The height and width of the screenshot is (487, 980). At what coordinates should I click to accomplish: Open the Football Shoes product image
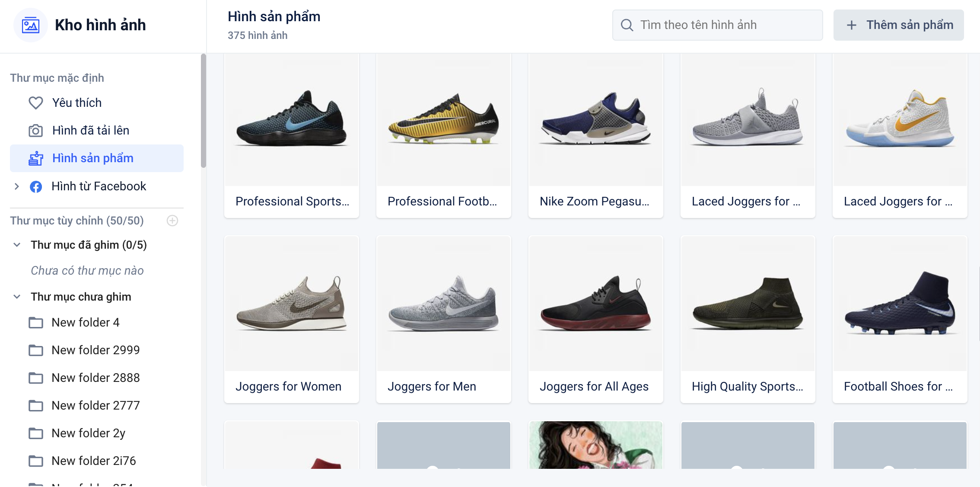tap(900, 304)
